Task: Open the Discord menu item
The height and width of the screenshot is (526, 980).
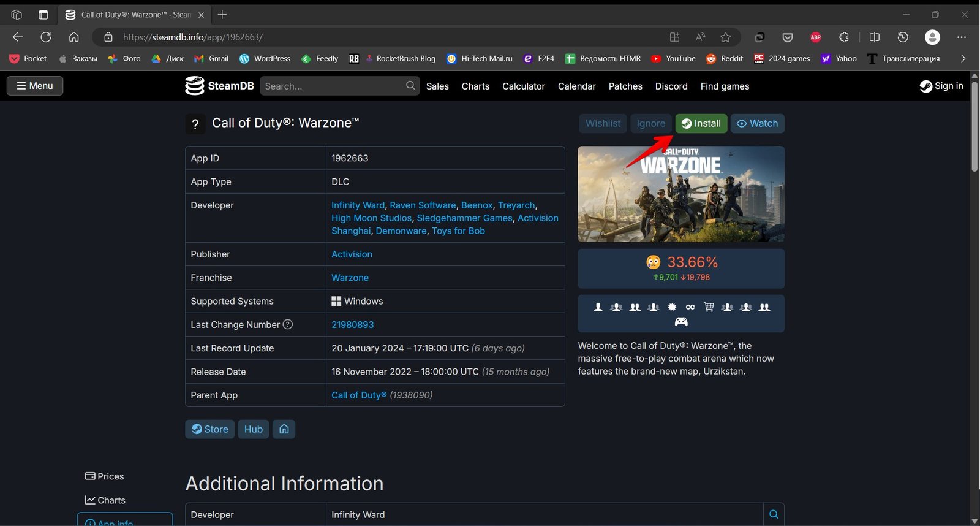Action: pos(671,86)
